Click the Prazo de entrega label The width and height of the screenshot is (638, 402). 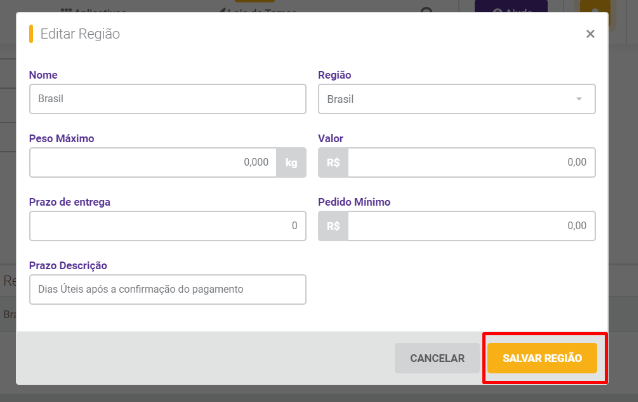point(70,202)
